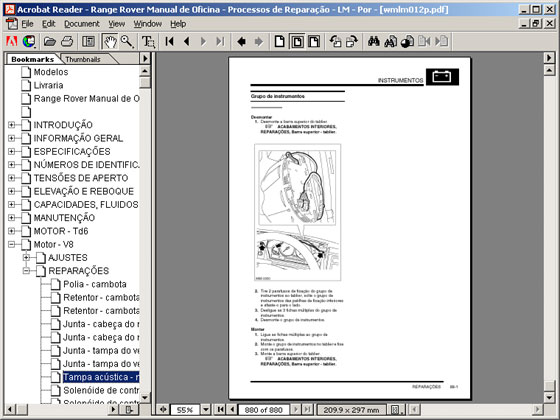Expand the INTRODUÇÃO bookmark
Image resolution: width=560 pixels, height=420 pixels.
[x=11, y=125]
